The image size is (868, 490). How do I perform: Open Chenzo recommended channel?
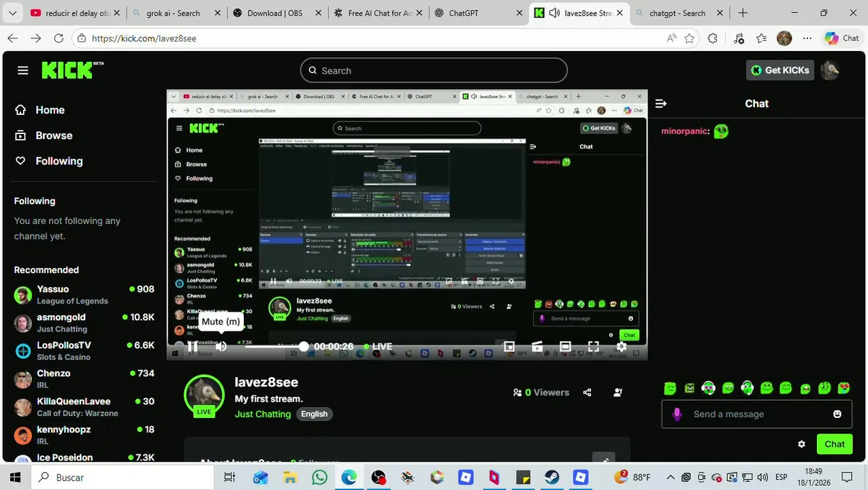point(84,378)
